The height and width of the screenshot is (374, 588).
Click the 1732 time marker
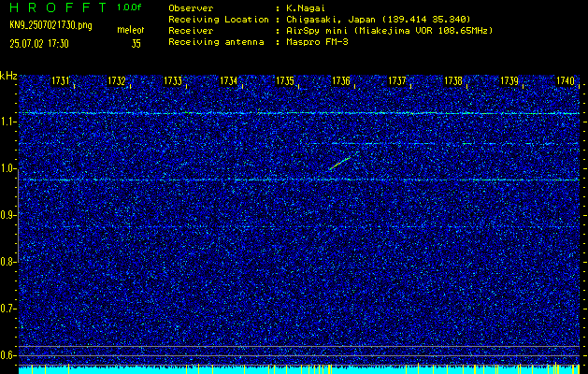click(x=117, y=80)
